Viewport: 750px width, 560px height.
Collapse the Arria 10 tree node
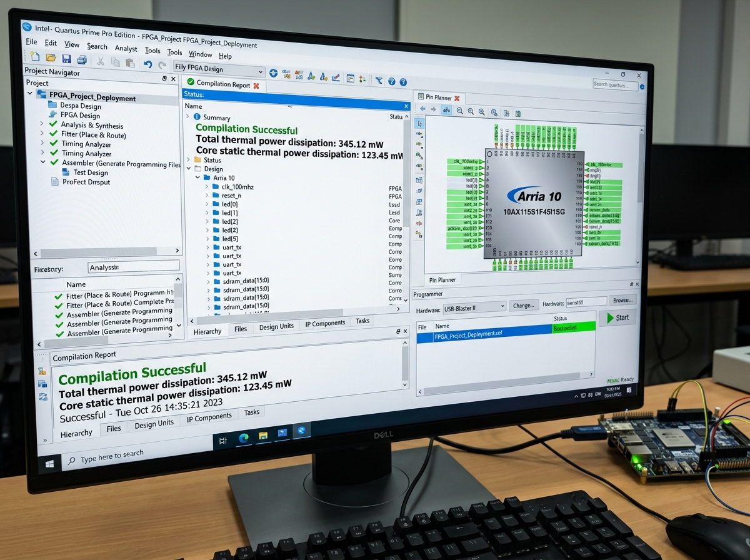point(198,177)
